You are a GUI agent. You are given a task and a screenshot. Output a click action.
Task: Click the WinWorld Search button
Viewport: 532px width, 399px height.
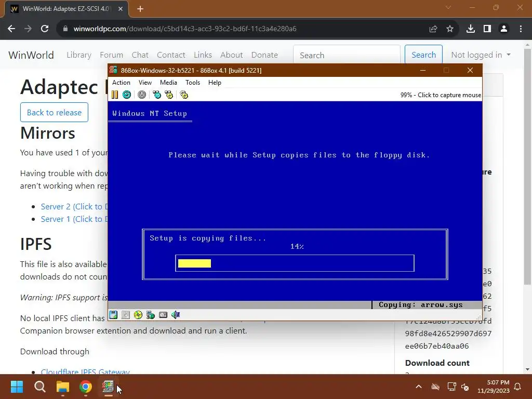[x=423, y=55]
